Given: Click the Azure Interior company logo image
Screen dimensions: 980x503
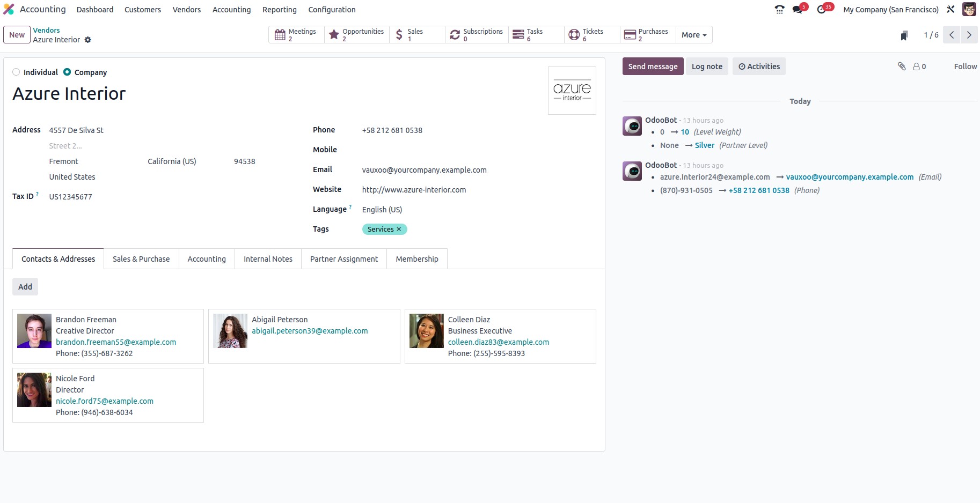Looking at the screenshot, I should coord(572,91).
